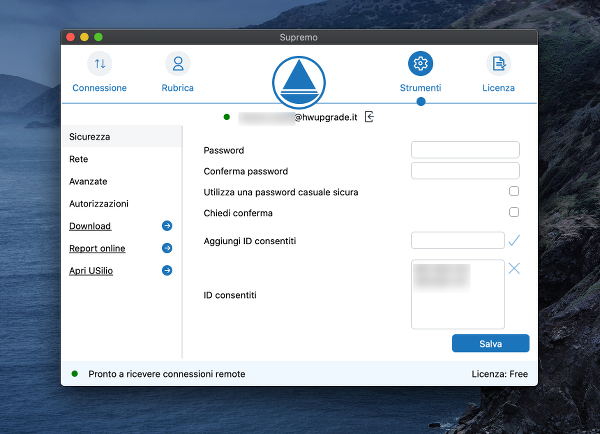The height and width of the screenshot is (434, 600).
Task: Click the logout icon beside email
Action: (x=369, y=117)
